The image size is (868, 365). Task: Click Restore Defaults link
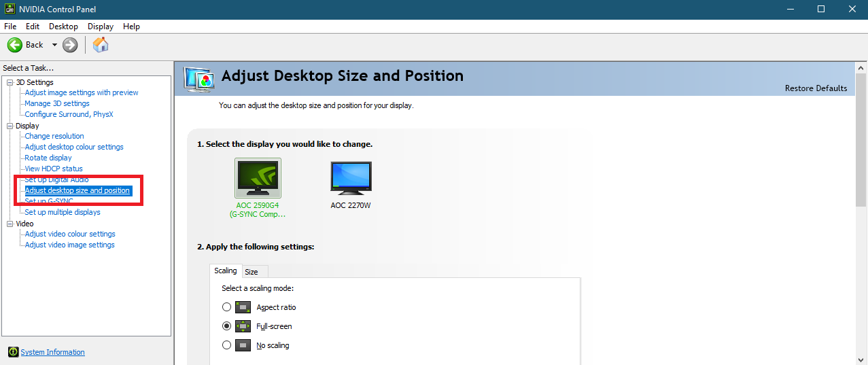click(x=816, y=88)
